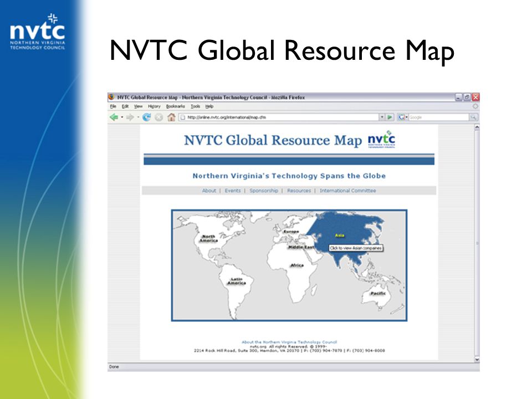Click the NVTC Global Resource Map page heading
This screenshot has width=532, height=399.
click(273, 140)
